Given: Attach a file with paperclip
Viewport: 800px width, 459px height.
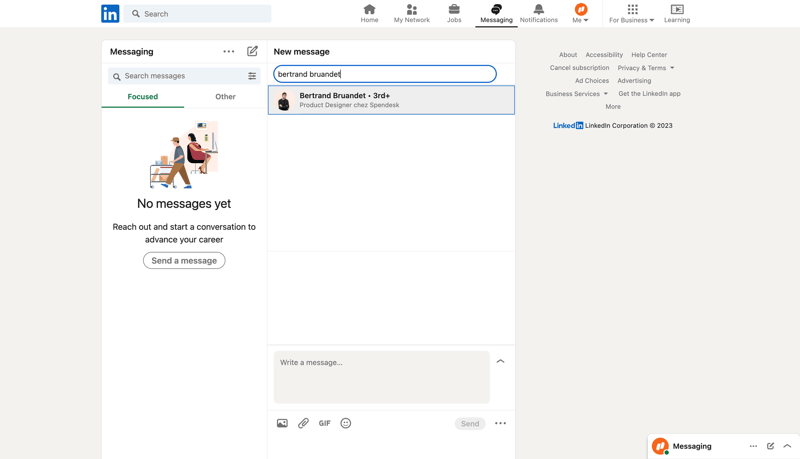Looking at the screenshot, I should tap(303, 423).
